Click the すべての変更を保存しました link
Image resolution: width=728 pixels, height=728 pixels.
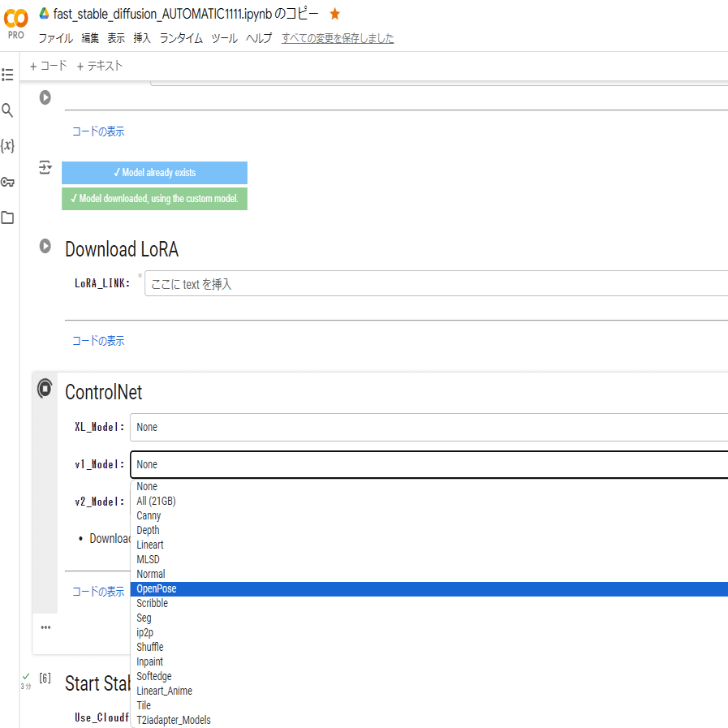338,38
